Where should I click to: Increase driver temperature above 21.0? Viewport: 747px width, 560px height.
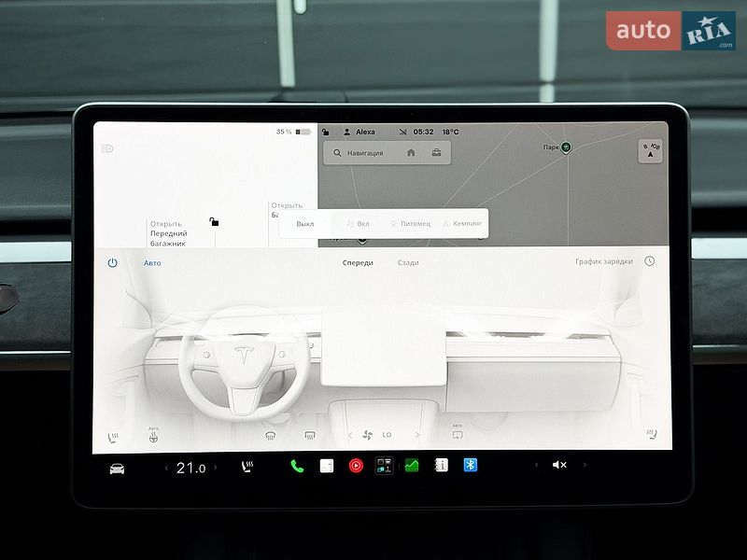(216, 468)
